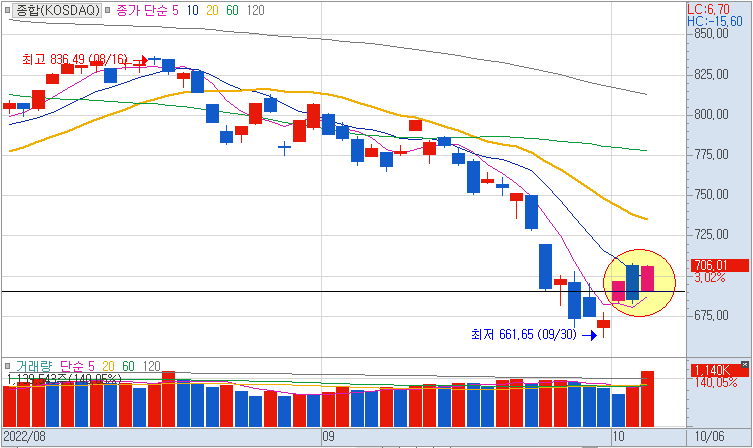The height and width of the screenshot is (448, 753).
Task: Click the 10/06 current date label
Action: 710,436
